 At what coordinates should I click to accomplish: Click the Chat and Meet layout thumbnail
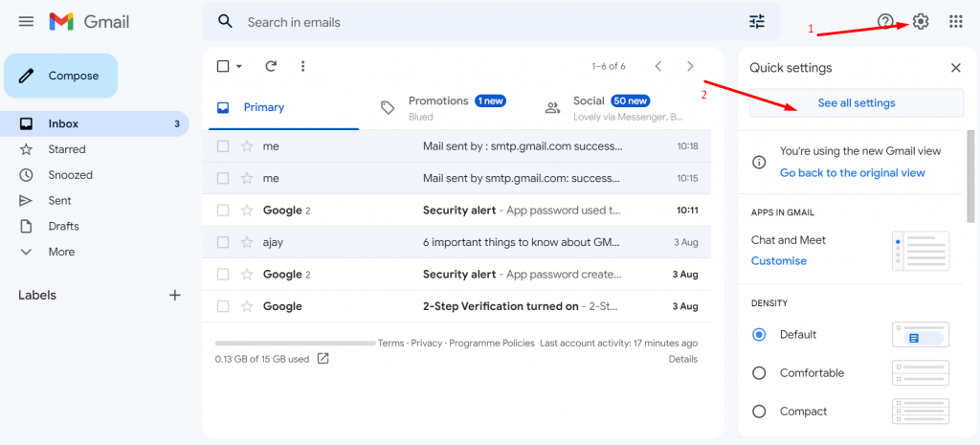pyautogui.click(x=921, y=251)
